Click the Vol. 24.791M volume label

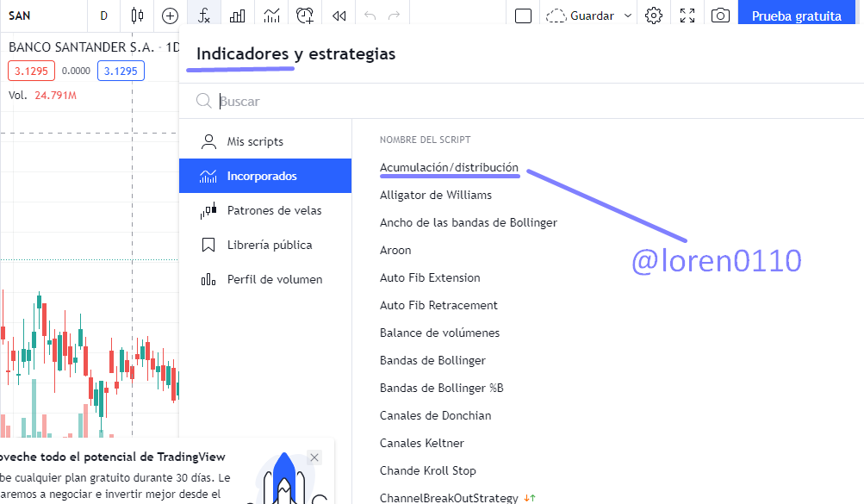[x=42, y=96]
